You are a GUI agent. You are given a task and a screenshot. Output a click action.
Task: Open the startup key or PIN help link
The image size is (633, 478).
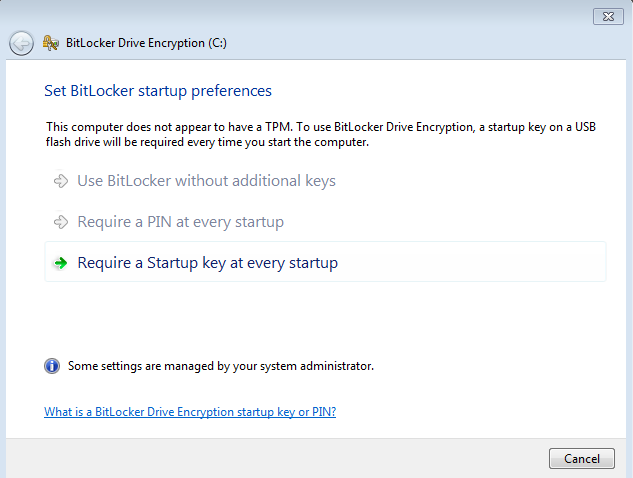tap(190, 412)
